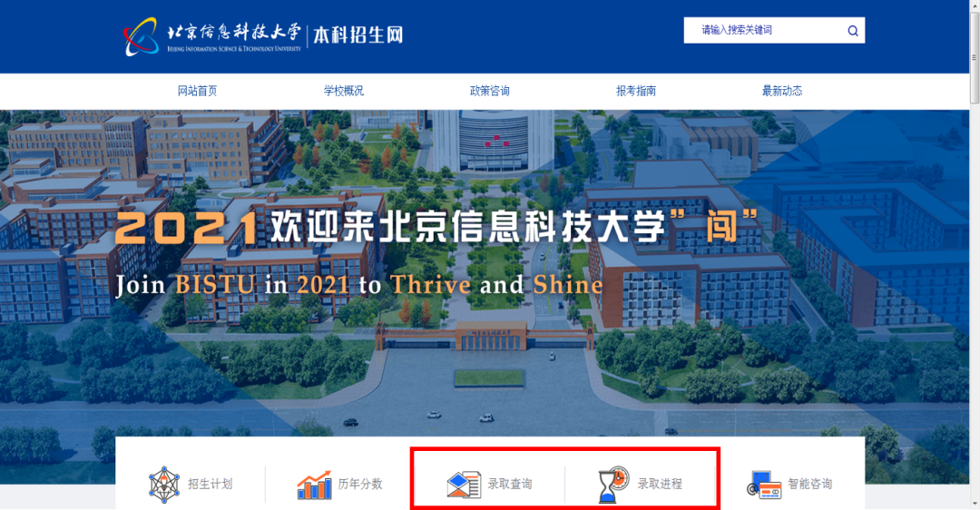The image size is (980, 510).
Task: Go to the 报考指南 navigation item
Action: pos(635,92)
